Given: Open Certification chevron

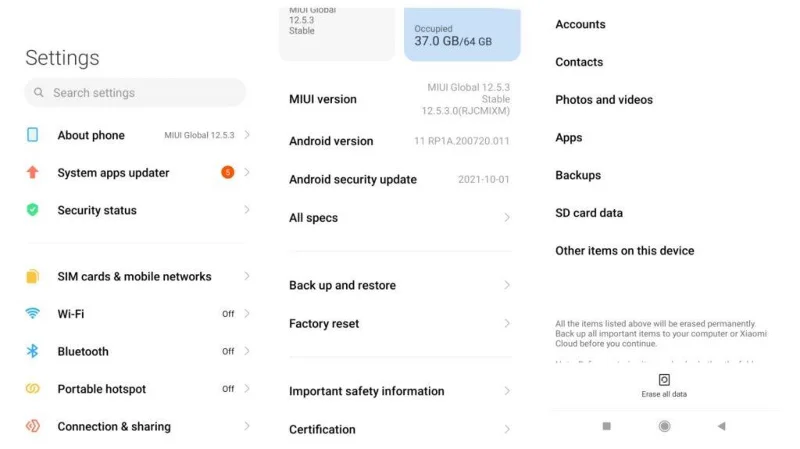Looking at the screenshot, I should tap(507, 429).
